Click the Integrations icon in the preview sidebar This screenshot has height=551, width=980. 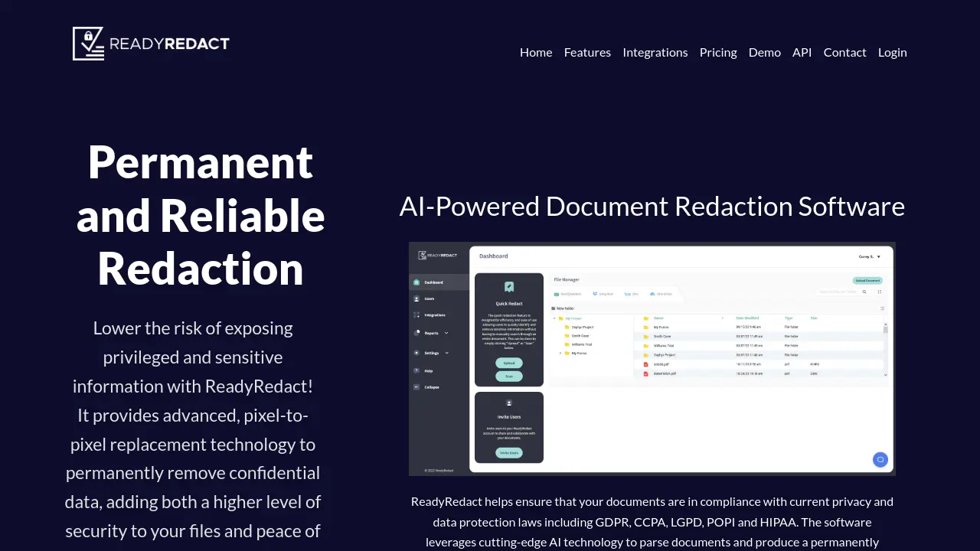click(x=416, y=315)
